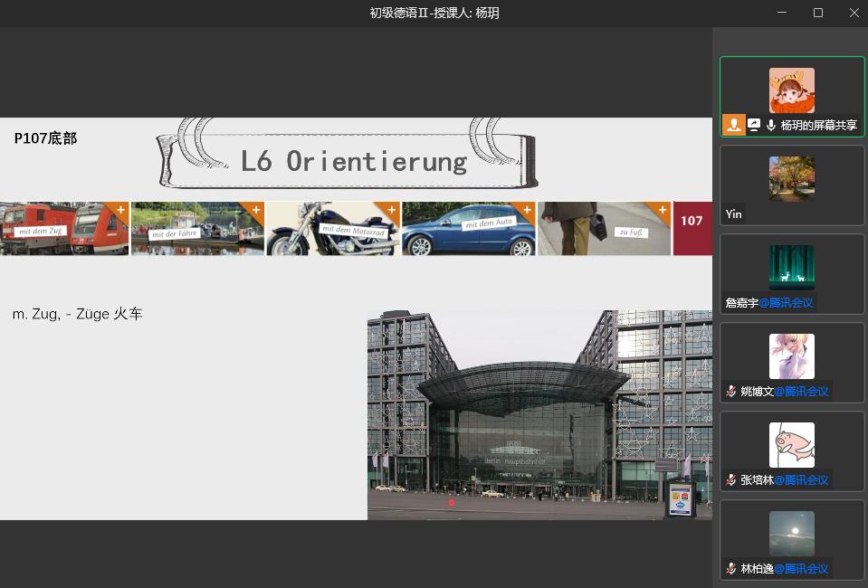Select Yin's participant tile

point(792,185)
